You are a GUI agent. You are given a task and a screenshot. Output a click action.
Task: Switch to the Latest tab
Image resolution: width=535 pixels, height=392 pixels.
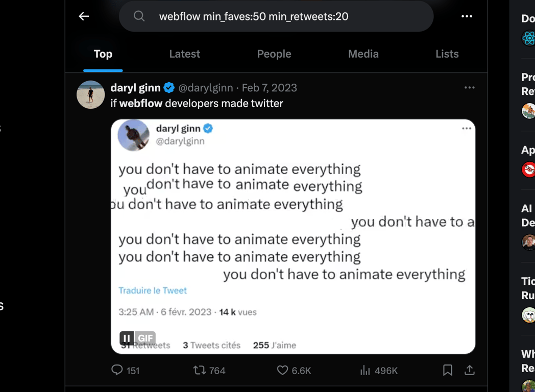pos(185,54)
